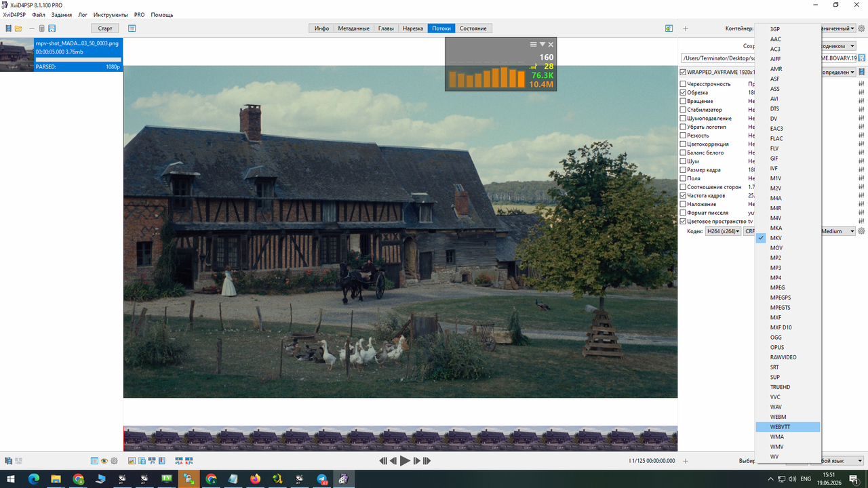Uncheck the Обрезка checkbox

click(x=683, y=93)
